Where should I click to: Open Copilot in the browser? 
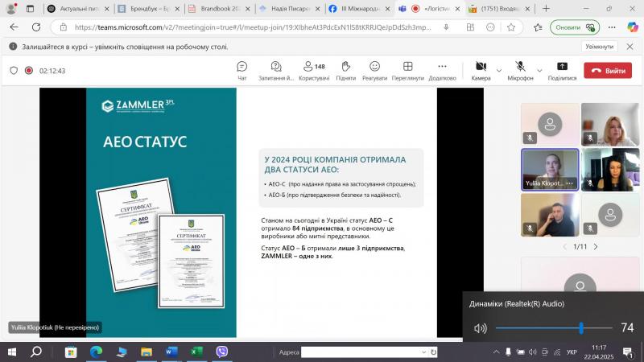point(633,27)
